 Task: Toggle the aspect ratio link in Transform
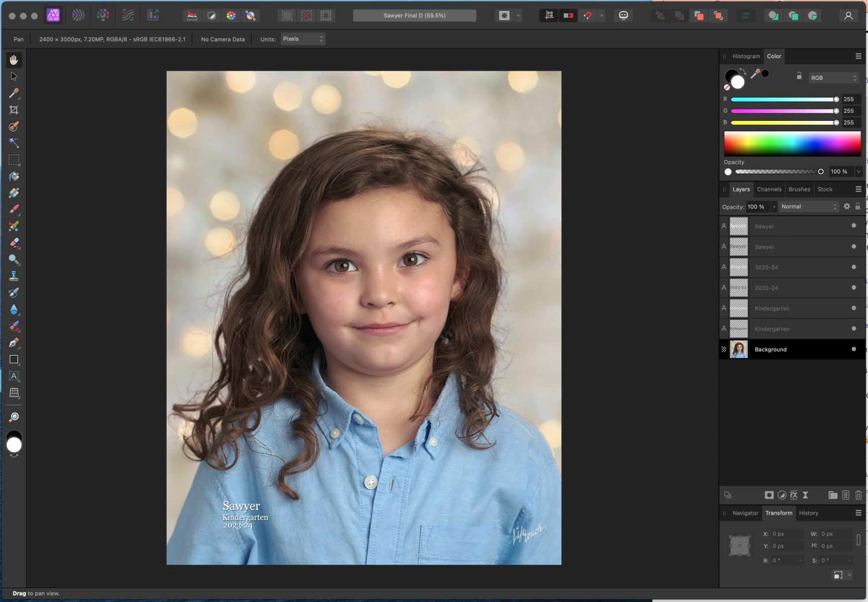point(858,540)
